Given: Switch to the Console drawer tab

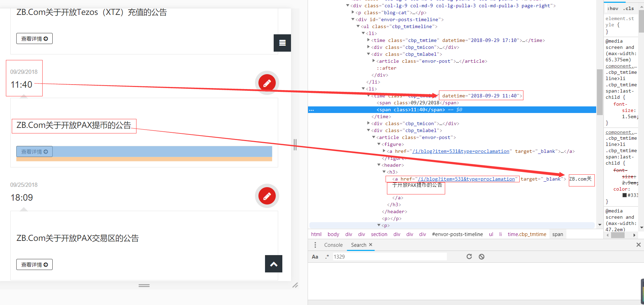Looking at the screenshot, I should [333, 245].
